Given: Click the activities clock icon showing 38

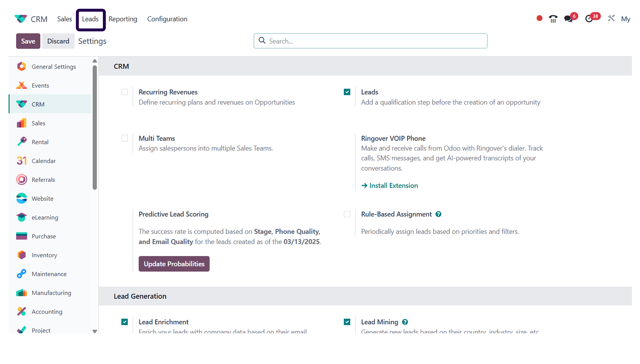Looking at the screenshot, I should tap(589, 19).
